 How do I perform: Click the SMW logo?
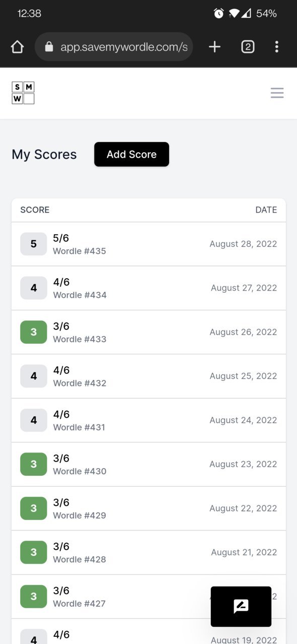pos(23,93)
